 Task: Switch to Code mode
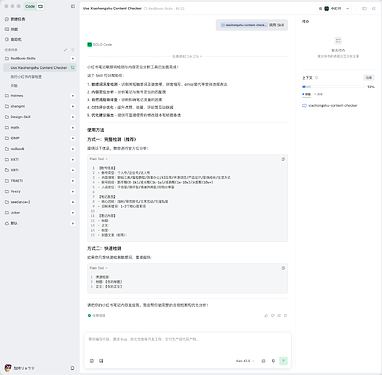(30, 6)
